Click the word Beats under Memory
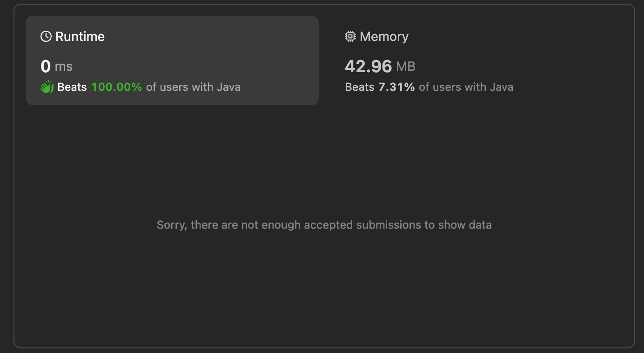The image size is (644, 353). 360,87
